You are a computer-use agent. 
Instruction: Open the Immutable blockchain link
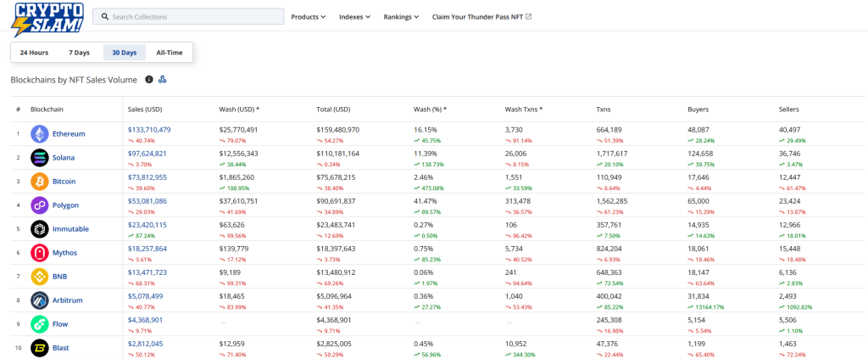click(71, 229)
